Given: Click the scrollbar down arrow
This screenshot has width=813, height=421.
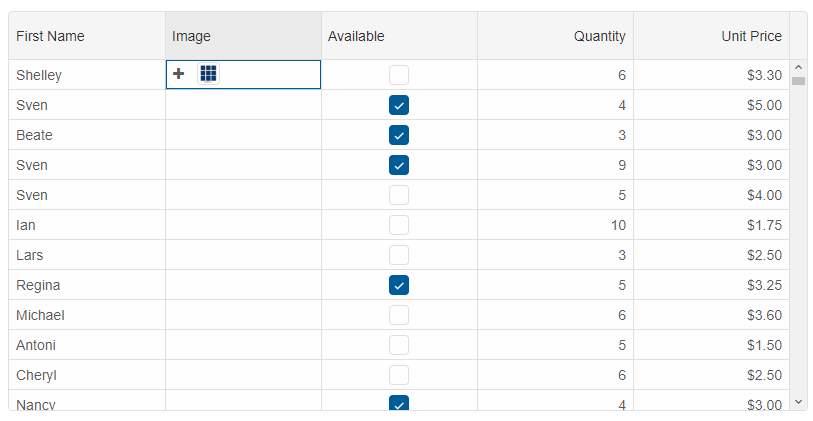Looking at the screenshot, I should (x=798, y=402).
